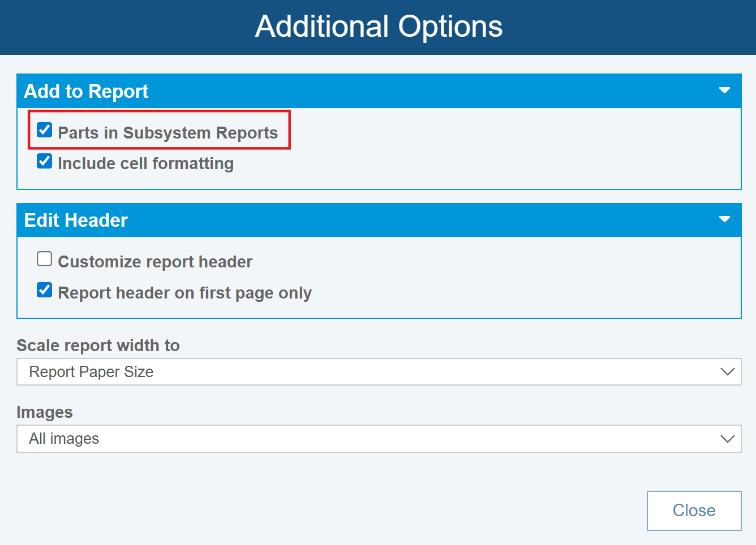Enable the Customize report header checkbox
This screenshot has width=756, height=545.
(45, 259)
